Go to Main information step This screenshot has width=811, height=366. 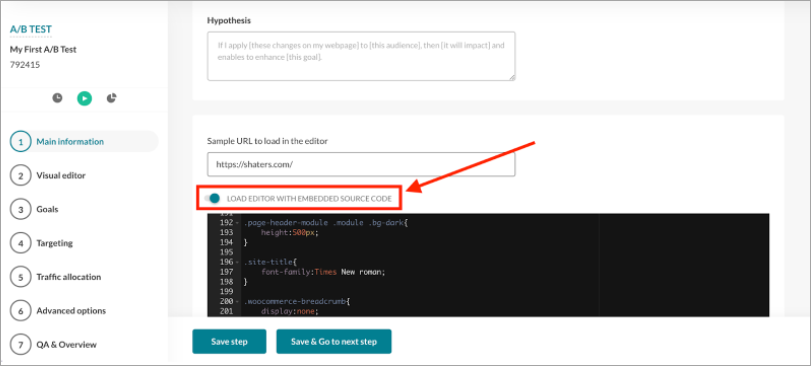(x=84, y=141)
